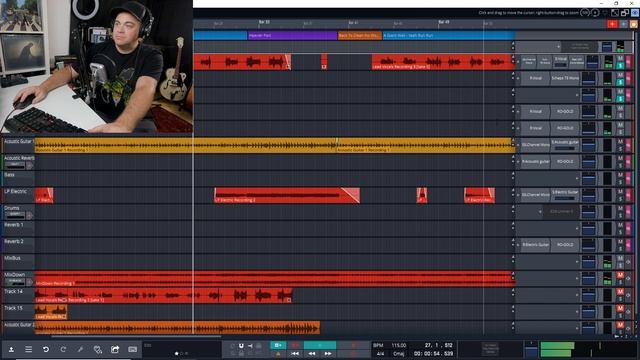This screenshot has width=640, height=360.
Task: Click the rewind transport button
Action: pos(312,353)
